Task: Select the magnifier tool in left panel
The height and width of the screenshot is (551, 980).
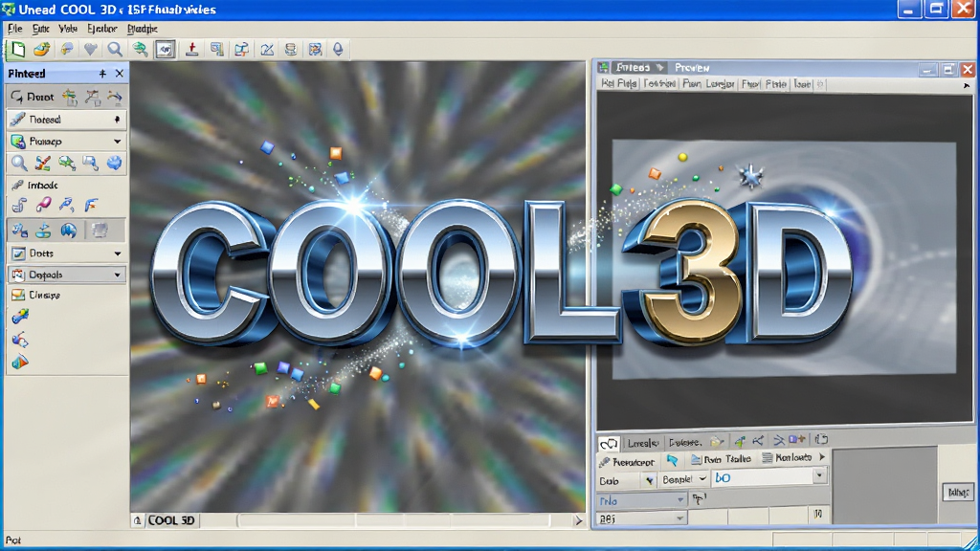Action: click(19, 164)
